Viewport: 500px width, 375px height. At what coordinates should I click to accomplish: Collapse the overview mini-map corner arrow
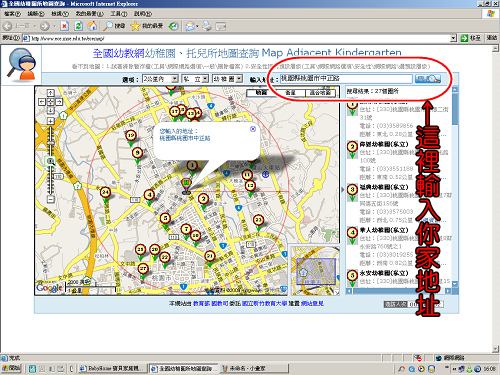point(336,292)
